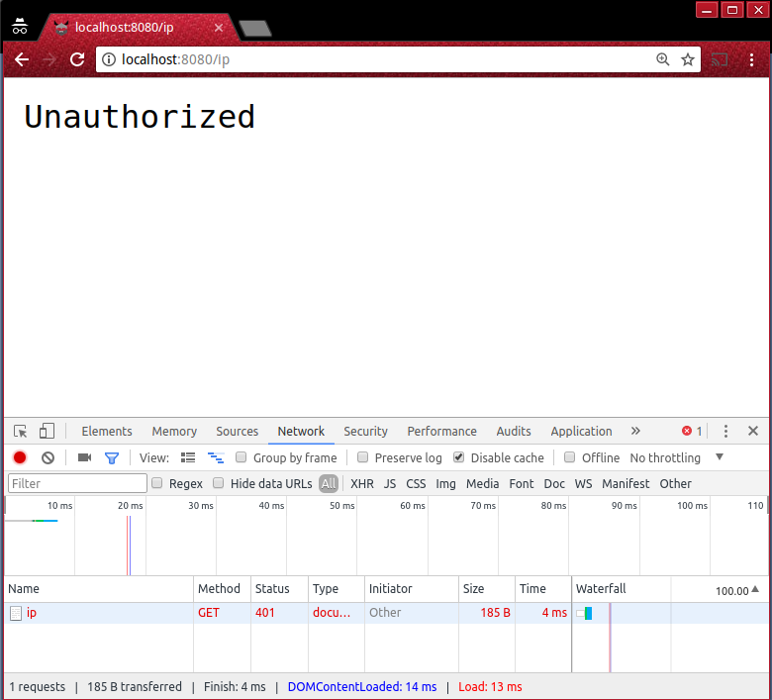Open the Security tab

(365, 432)
